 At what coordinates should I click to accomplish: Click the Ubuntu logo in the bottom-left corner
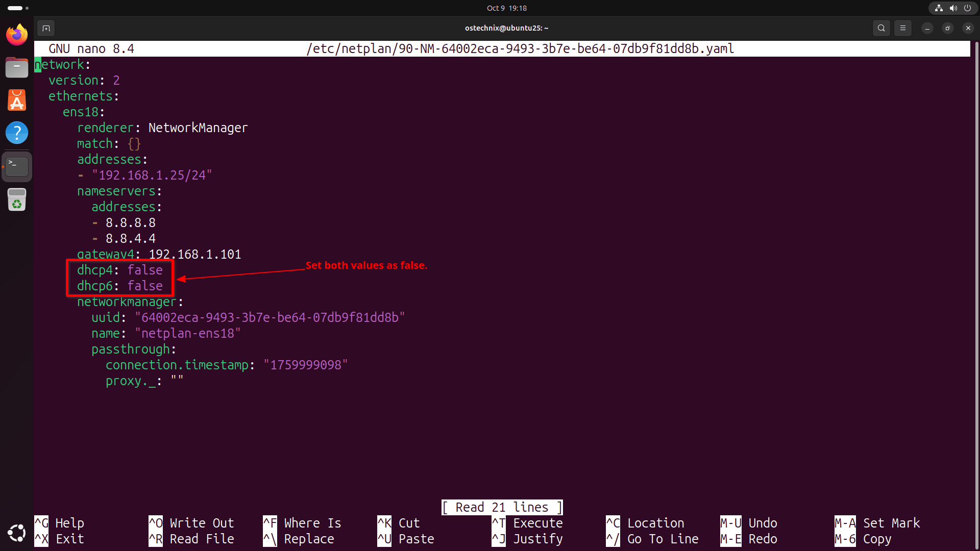[17, 533]
